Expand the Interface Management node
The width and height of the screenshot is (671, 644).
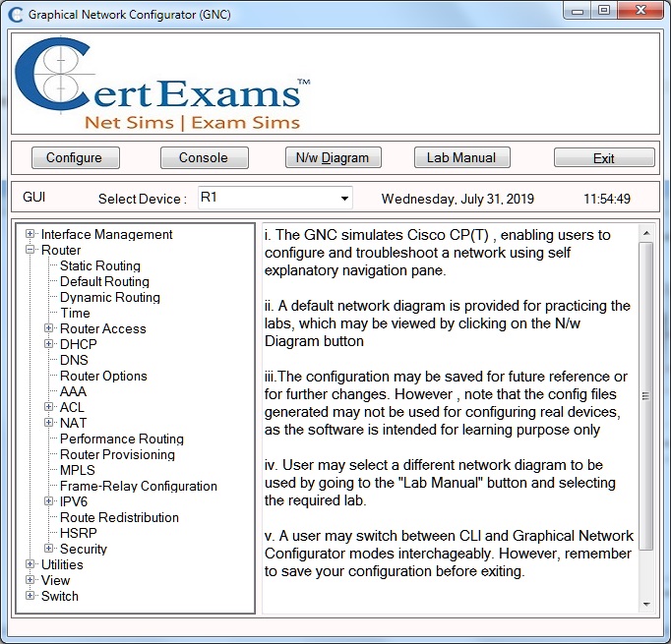click(x=30, y=234)
